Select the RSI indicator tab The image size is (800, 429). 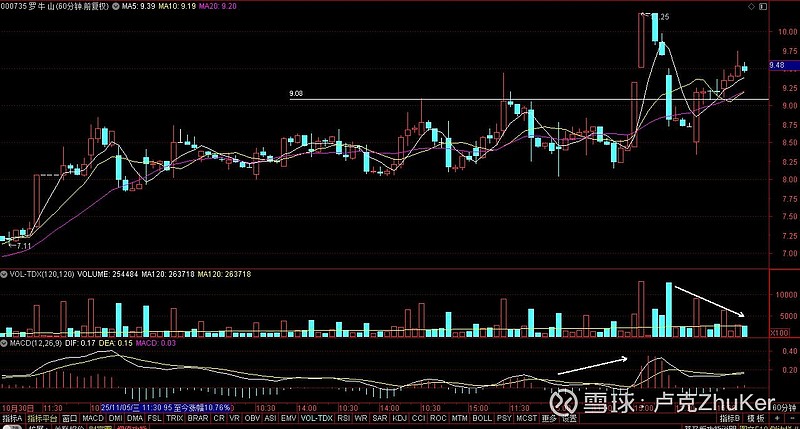point(343,418)
